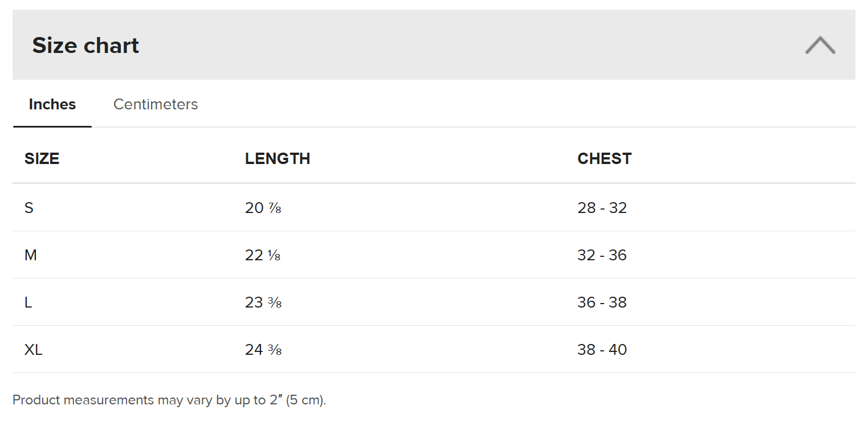The image size is (868, 430).
Task: Click the product measurements disclaimer note
Action: coord(169,400)
